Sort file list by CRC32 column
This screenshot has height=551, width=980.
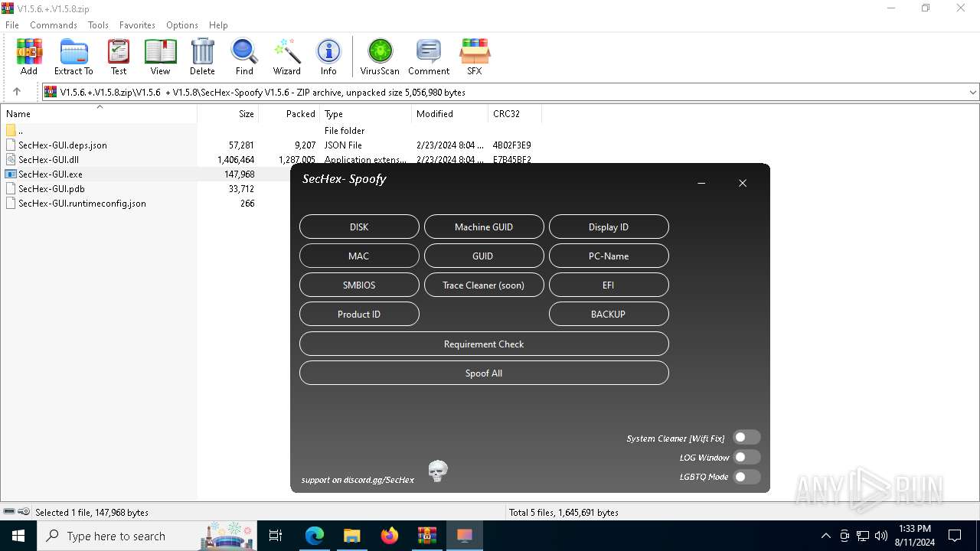(514, 113)
